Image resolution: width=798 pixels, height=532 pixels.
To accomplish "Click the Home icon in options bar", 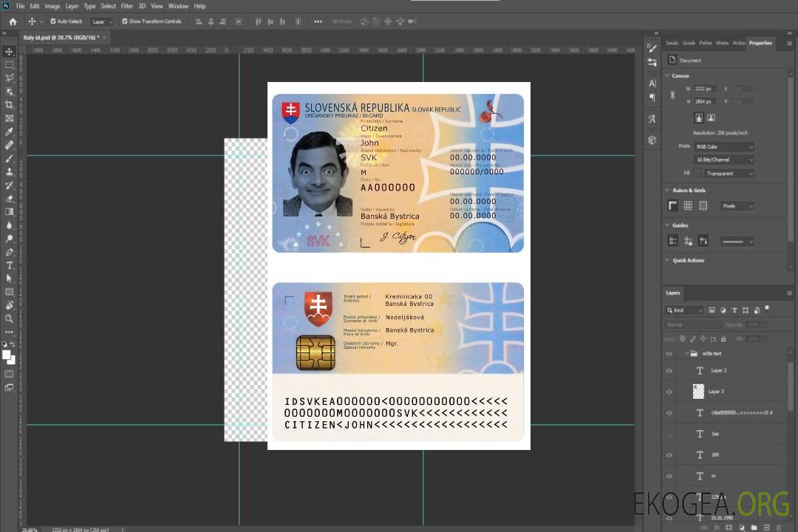I will coord(13,21).
